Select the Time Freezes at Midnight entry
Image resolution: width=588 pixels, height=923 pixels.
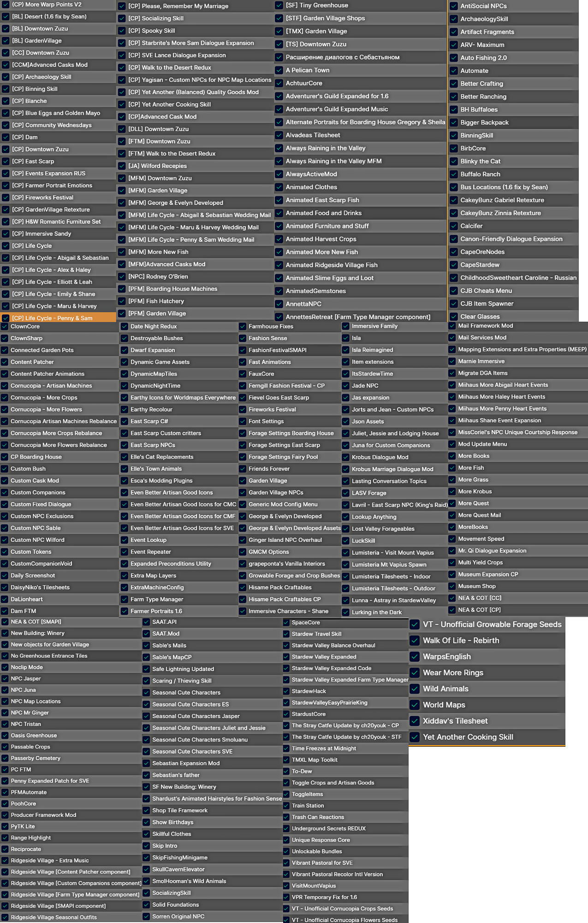click(345, 749)
